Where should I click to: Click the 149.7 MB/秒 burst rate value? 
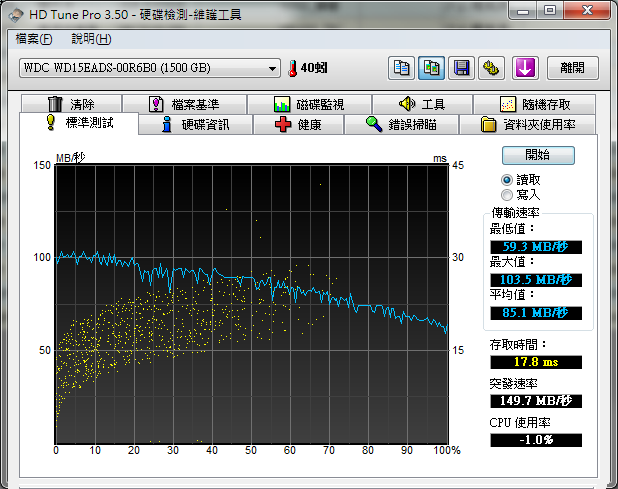[x=536, y=401]
